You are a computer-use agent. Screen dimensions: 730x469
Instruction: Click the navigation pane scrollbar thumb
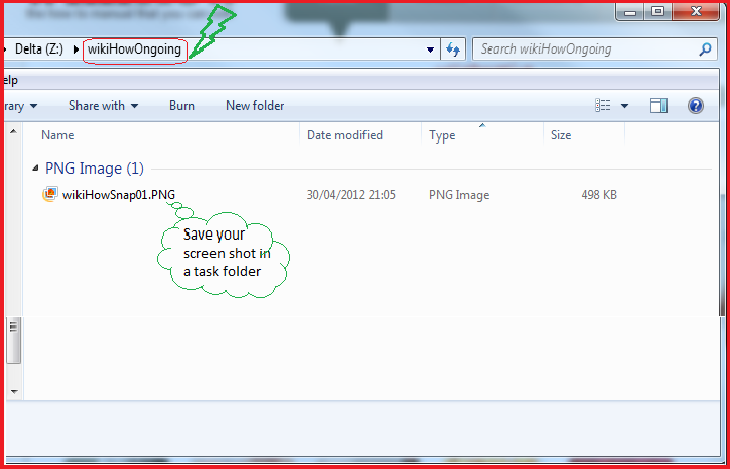13,339
